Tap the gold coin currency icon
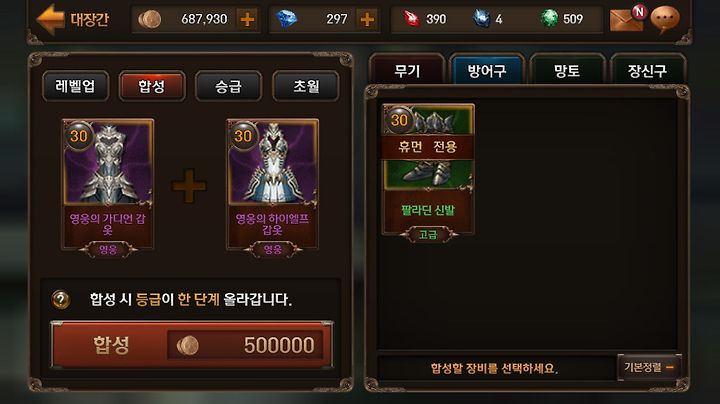The image size is (720, 404). pyautogui.click(x=150, y=19)
